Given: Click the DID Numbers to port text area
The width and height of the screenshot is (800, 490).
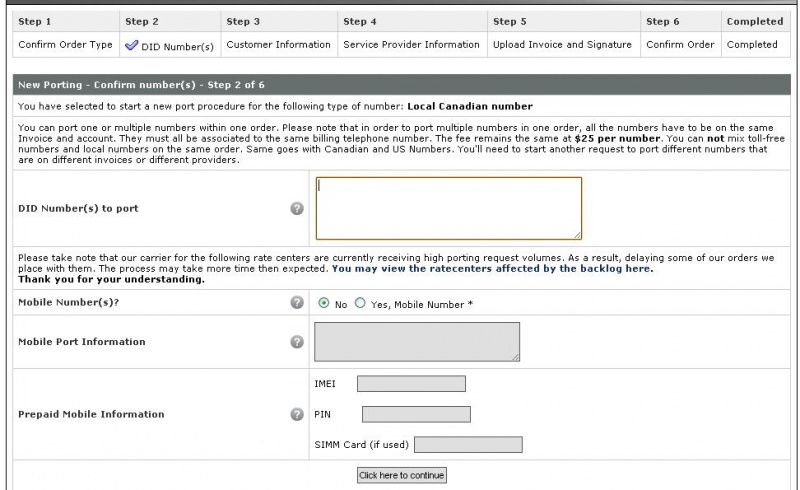Looking at the screenshot, I should click(448, 208).
